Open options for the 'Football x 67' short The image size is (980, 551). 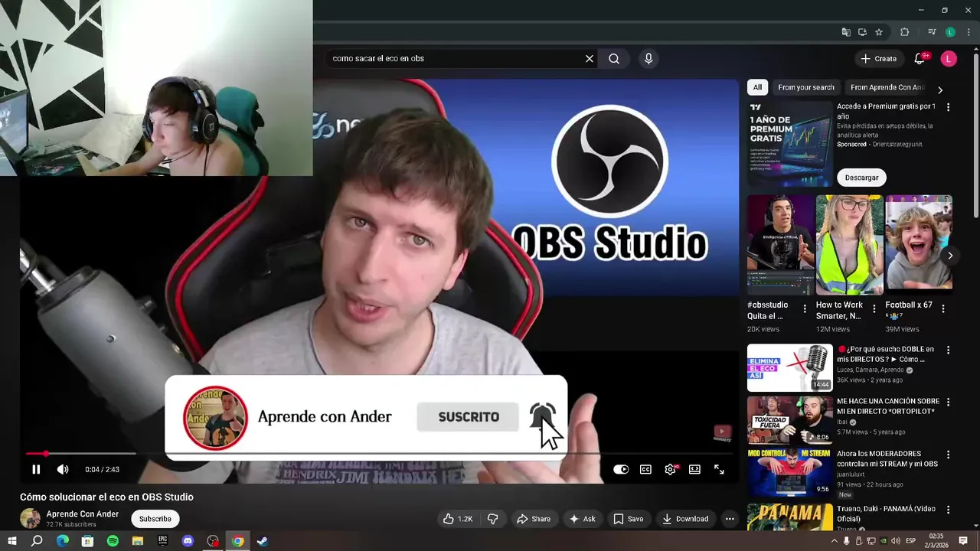[x=943, y=308]
